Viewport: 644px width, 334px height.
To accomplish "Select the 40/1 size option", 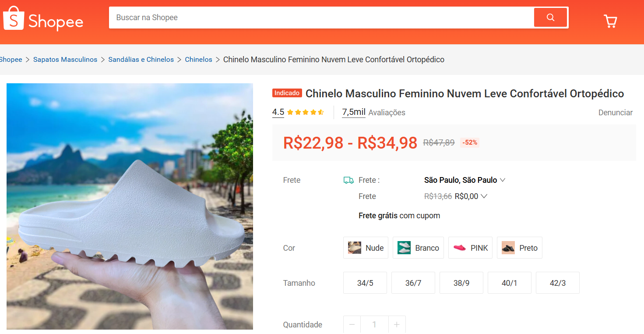I will pyautogui.click(x=509, y=283).
